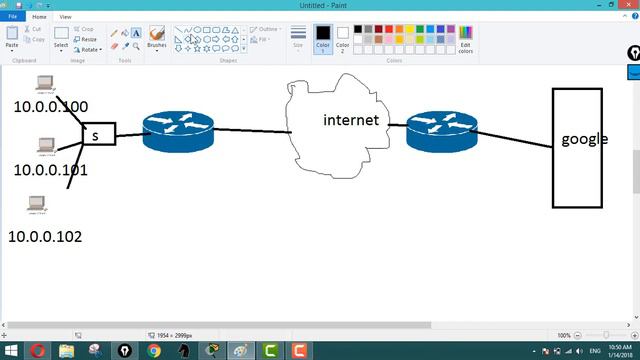Select the Text tool

click(136, 33)
